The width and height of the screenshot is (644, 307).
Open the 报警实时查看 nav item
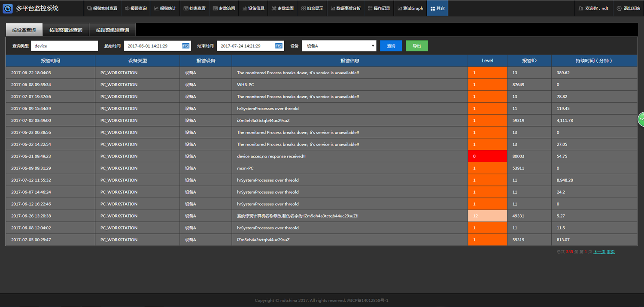click(102, 8)
